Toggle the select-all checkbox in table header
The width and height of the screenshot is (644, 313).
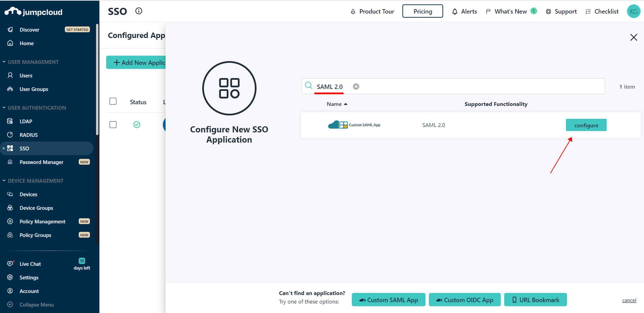[x=113, y=101]
